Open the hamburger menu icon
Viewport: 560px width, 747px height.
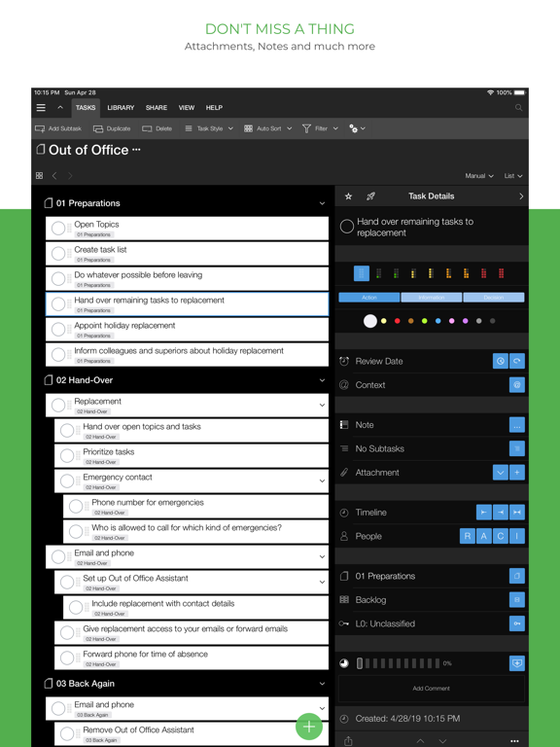click(x=41, y=108)
